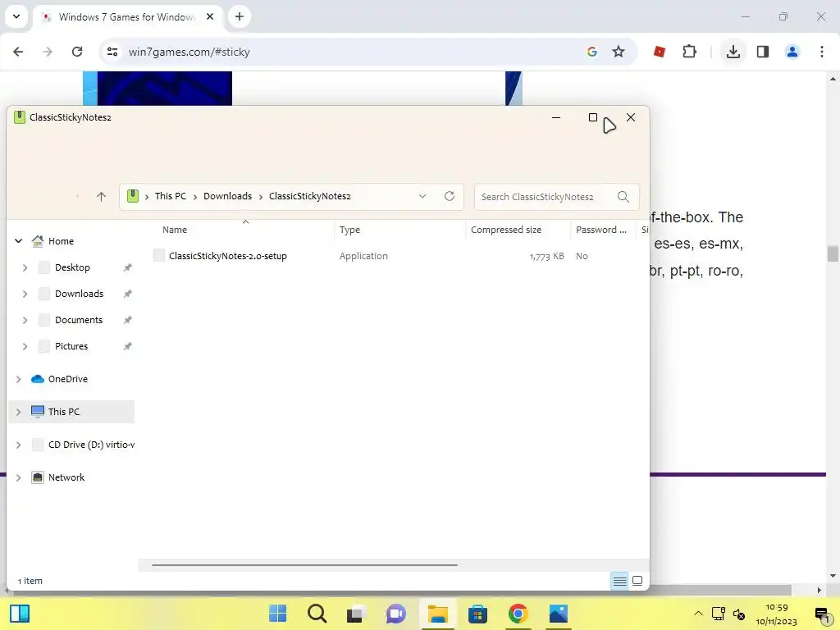Open a new Chrome tab
This screenshot has width=840, height=630.
coord(240,16)
